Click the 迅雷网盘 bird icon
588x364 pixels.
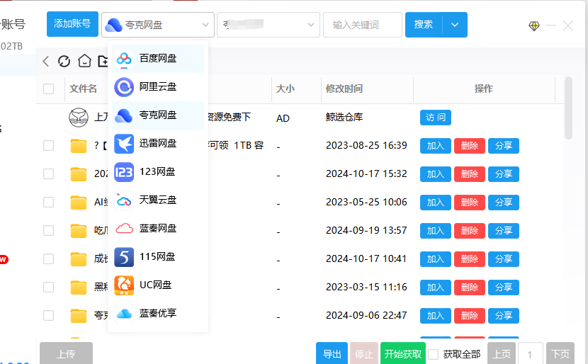tap(124, 144)
